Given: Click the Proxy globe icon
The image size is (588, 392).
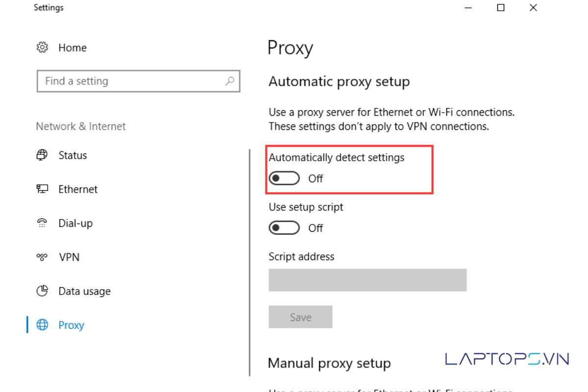Looking at the screenshot, I should 43,325.
